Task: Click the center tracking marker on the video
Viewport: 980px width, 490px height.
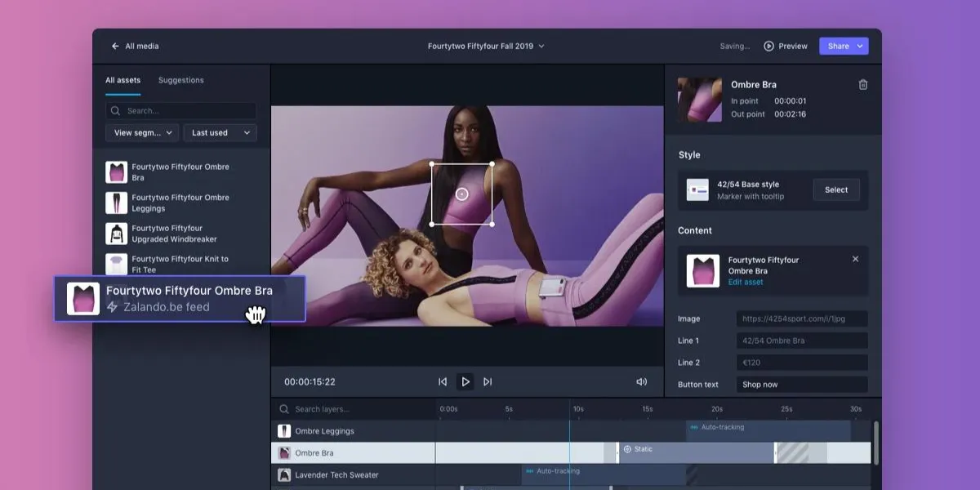Action: 461,194
